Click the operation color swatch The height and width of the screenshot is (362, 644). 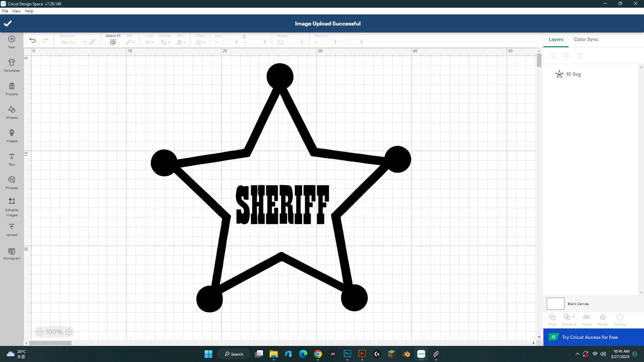92,42
